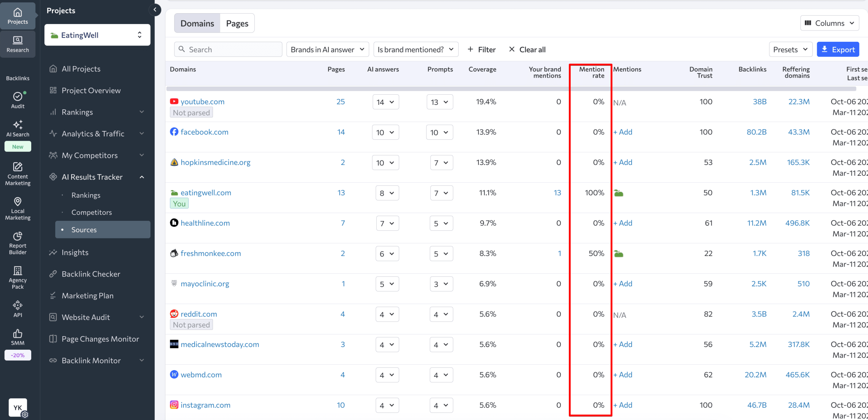This screenshot has height=420, width=868.
Task: Open the Local Marketing section icon
Action: (x=17, y=202)
